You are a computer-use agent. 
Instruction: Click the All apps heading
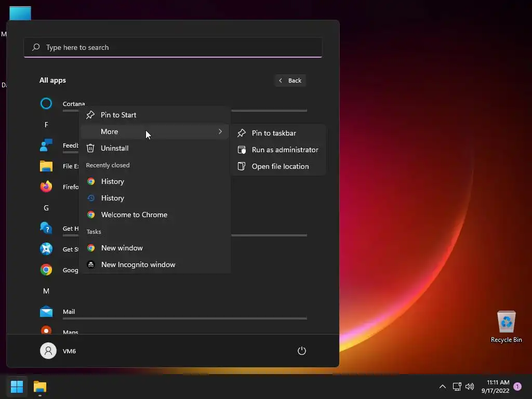click(x=52, y=81)
